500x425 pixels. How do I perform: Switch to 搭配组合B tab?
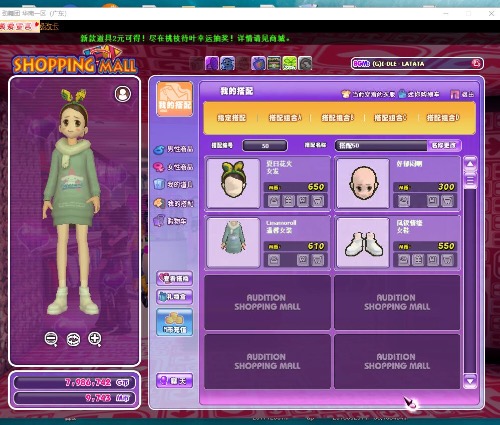(338, 118)
